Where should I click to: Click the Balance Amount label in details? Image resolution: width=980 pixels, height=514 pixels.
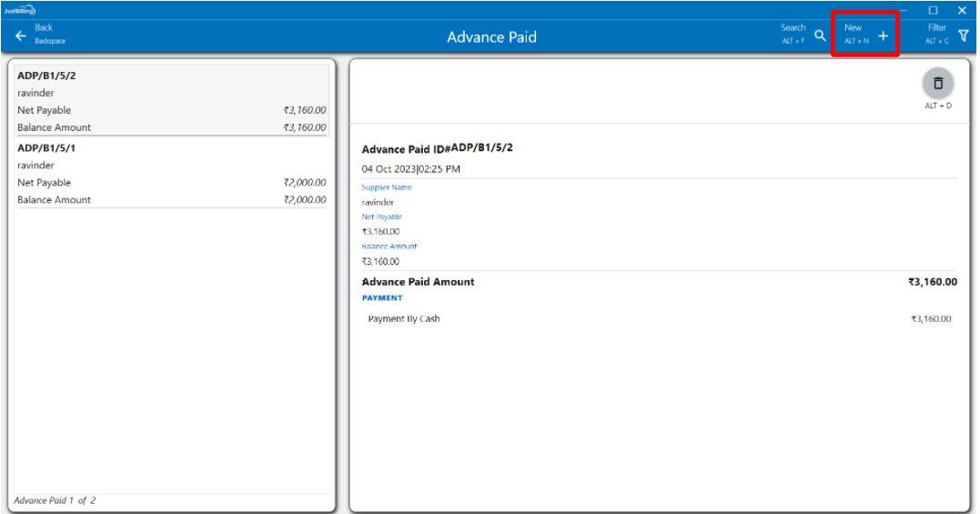[x=389, y=247]
